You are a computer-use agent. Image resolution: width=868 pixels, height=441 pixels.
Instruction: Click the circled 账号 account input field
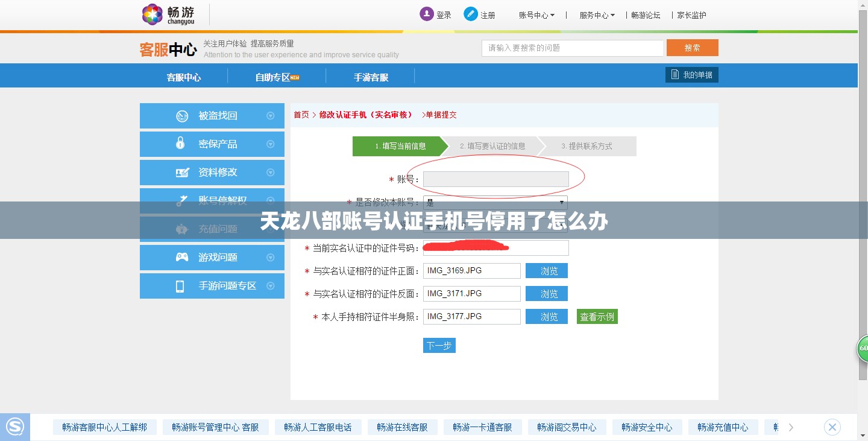[x=495, y=179]
